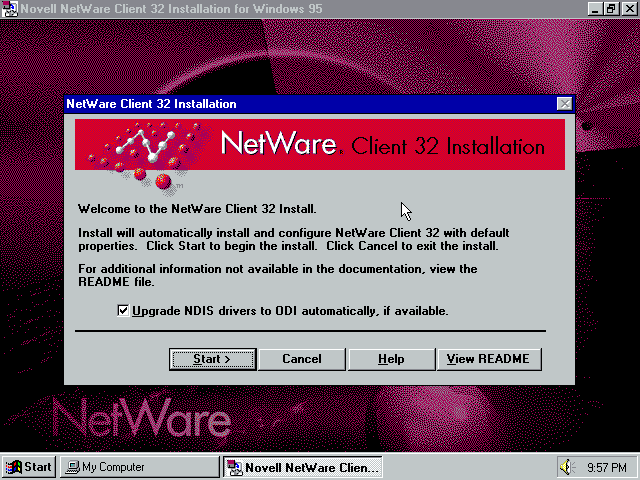Click the My Computer icon in taskbar
The height and width of the screenshot is (480, 640).
tap(72, 467)
